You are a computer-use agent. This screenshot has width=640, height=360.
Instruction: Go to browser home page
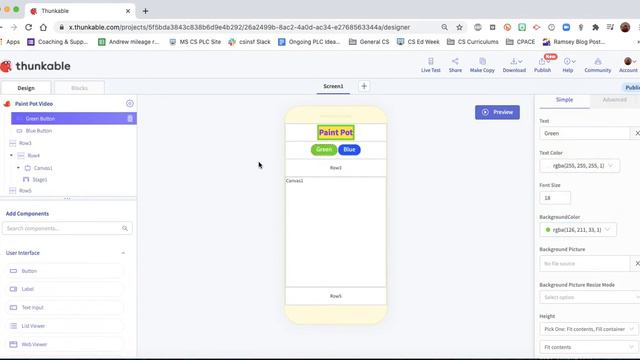pos(43,27)
